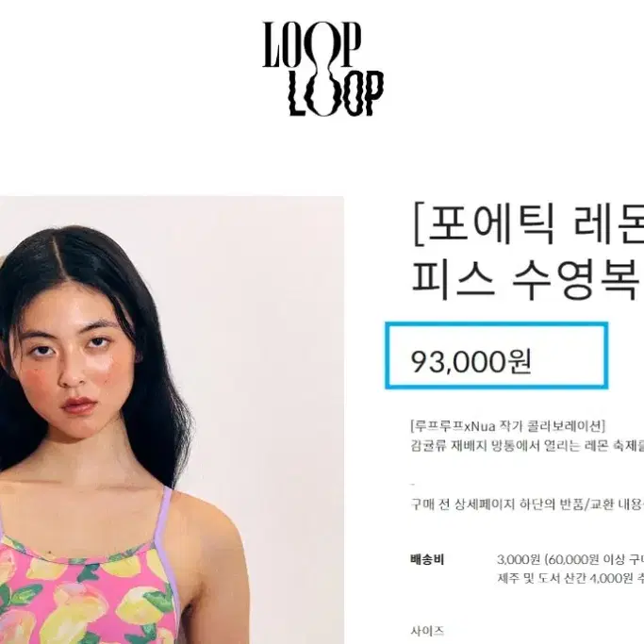This screenshot has height=644, width=644.
Task: Click the blue highlight box around price
Action: pyautogui.click(x=497, y=355)
